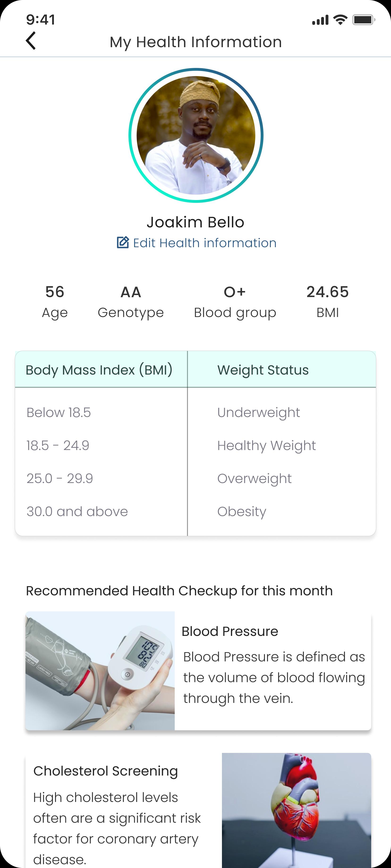This screenshot has width=391, height=868.
Task: Open the Cholesterol Screening card
Action: [198, 810]
